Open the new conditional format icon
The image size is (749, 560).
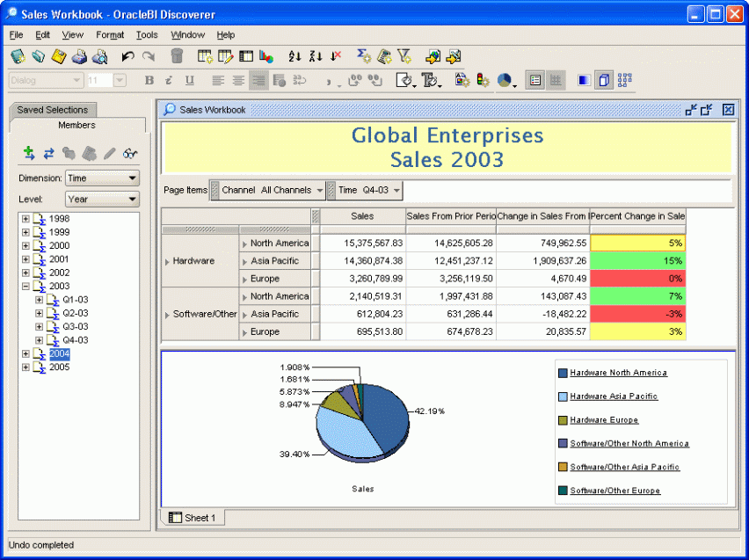pos(462,80)
